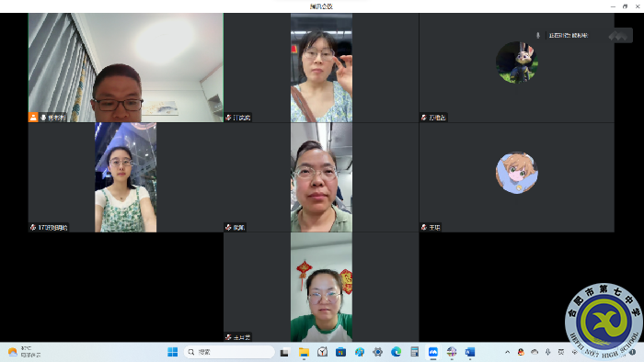Click the QQ penguin tray icon
Screen dimensions: 644x362
[521, 352]
